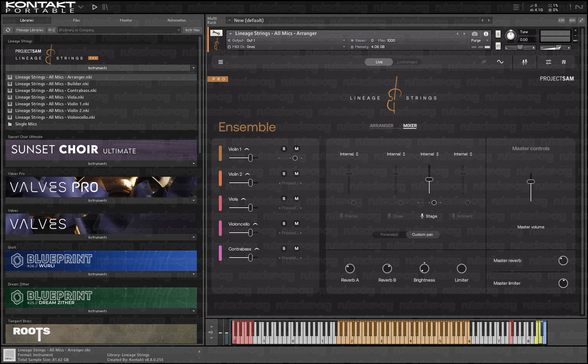Image resolution: width=588 pixels, height=364 pixels.
Task: Switch to the ARRANGER tab
Action: coord(381,126)
